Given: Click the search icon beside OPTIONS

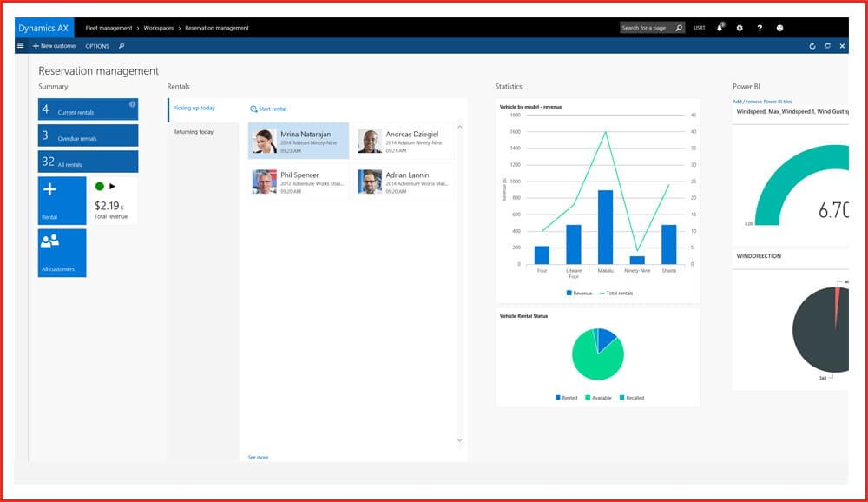Looking at the screenshot, I should coord(122,46).
